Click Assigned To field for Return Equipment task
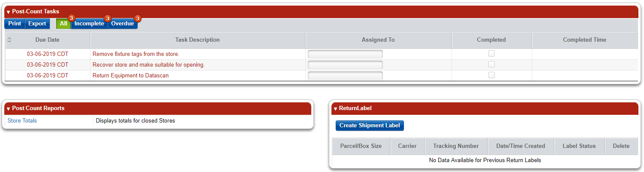 pos(345,76)
